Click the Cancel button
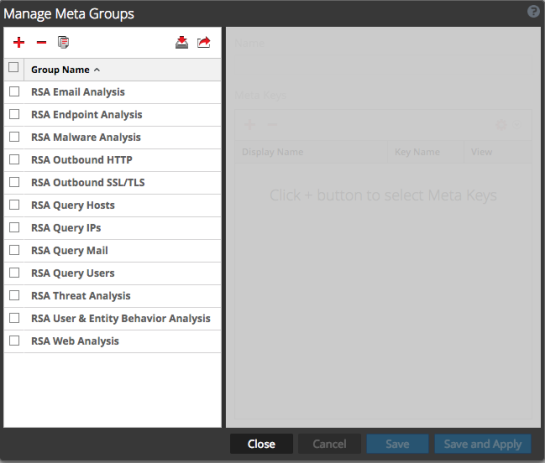 [x=329, y=444]
